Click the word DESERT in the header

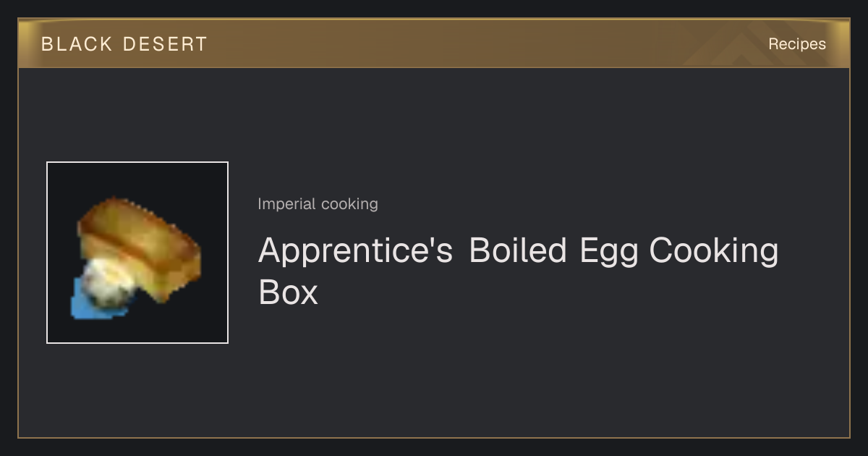point(165,44)
